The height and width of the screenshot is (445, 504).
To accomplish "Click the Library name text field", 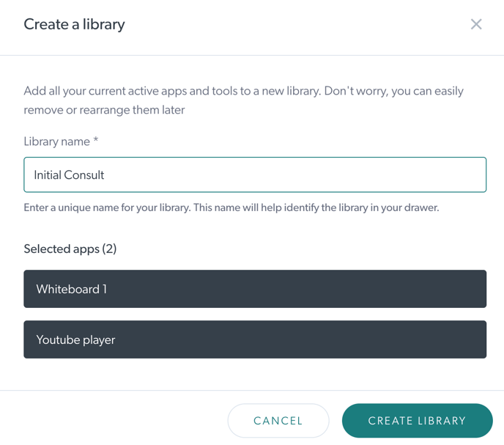I will pos(255,175).
